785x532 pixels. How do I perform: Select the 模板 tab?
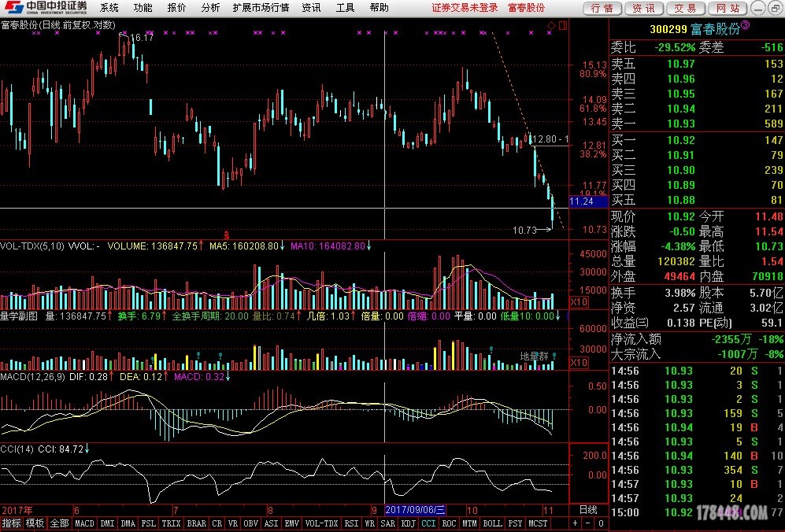[35, 523]
